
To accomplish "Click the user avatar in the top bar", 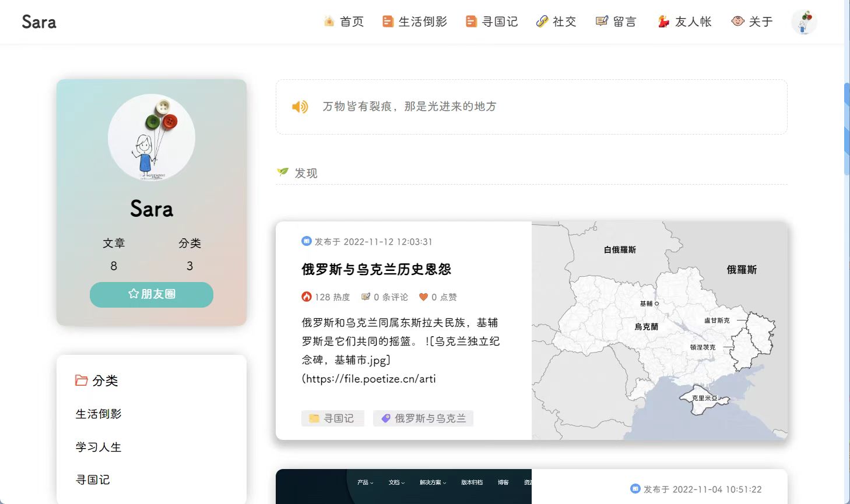I will point(804,22).
